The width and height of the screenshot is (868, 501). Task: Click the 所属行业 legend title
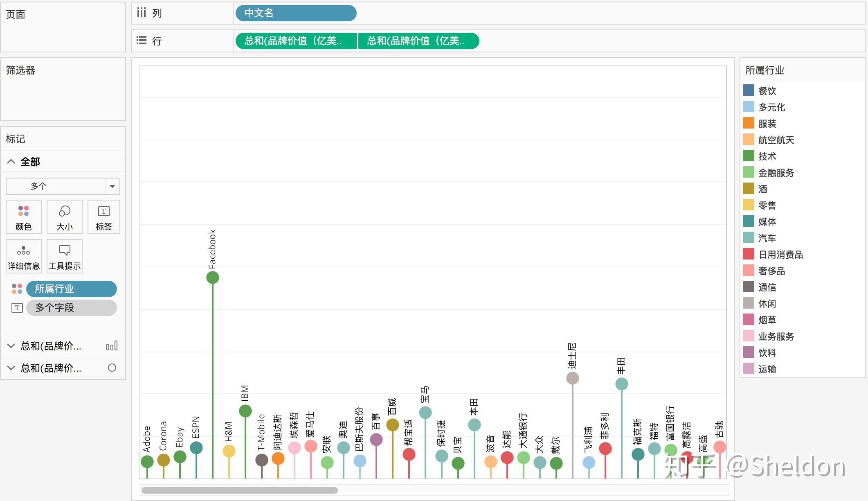pyautogui.click(x=765, y=70)
